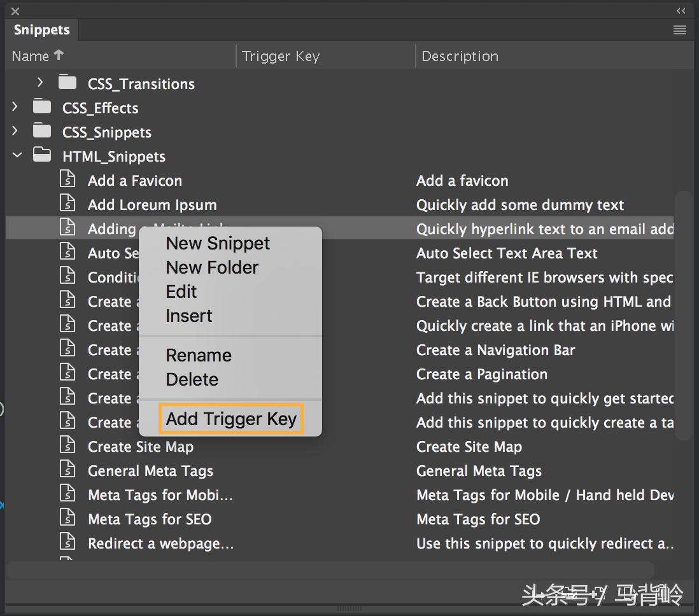Open the Snippets panel options menu
The image size is (699, 616).
(679, 30)
